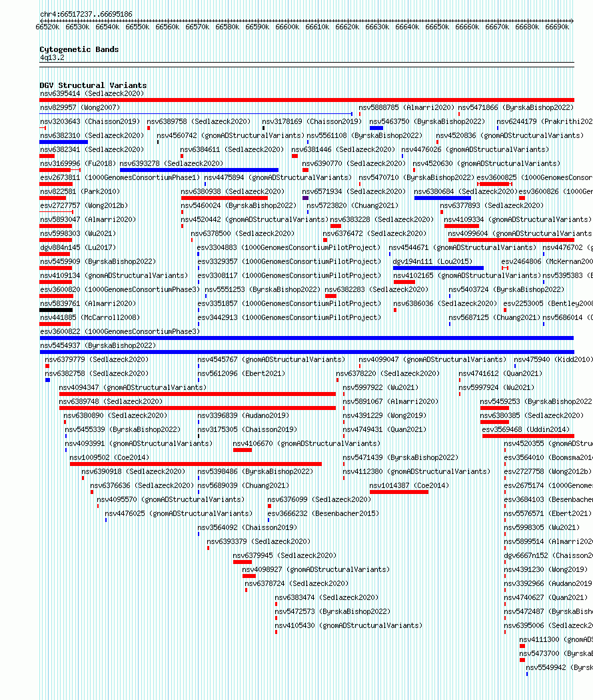Click the nsv4741612 (Quan2021) label
Image resolution: width=593 pixels, height=700 pixels.
pos(500,373)
